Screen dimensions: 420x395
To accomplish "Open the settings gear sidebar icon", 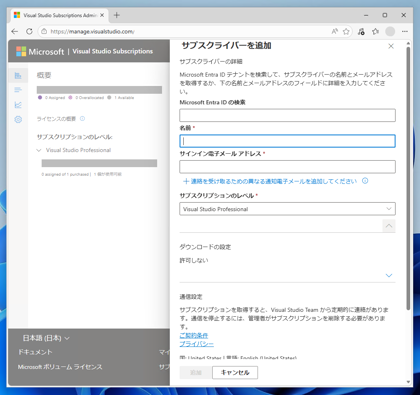I will tap(18, 119).
